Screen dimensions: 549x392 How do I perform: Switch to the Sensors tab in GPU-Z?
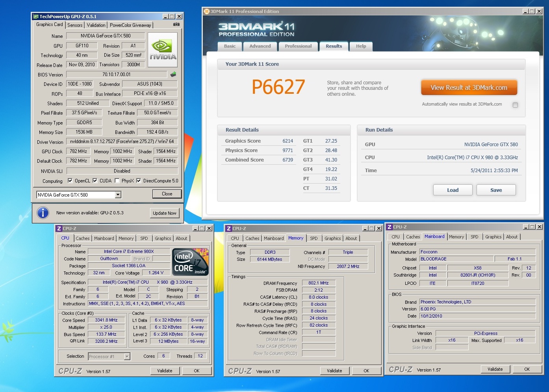[75, 25]
